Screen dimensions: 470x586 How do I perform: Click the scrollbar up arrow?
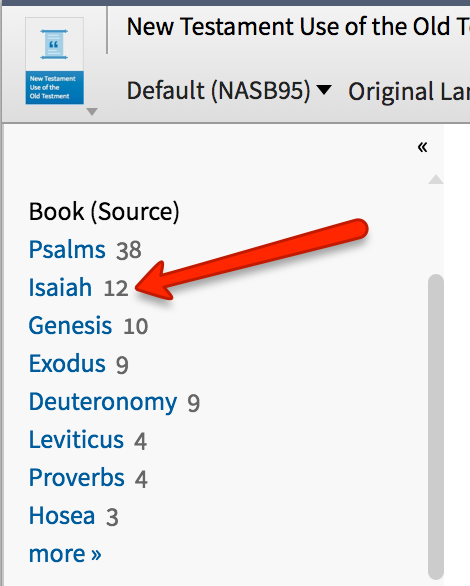(x=436, y=179)
